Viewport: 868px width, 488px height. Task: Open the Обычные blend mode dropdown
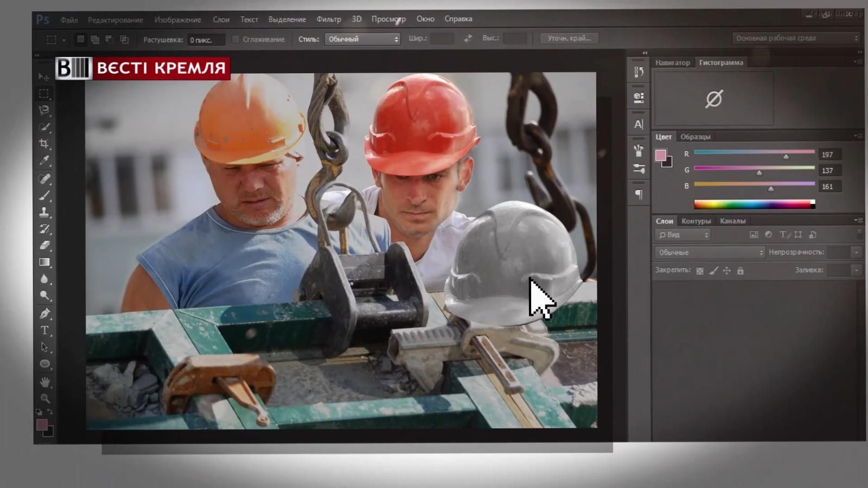(x=709, y=252)
